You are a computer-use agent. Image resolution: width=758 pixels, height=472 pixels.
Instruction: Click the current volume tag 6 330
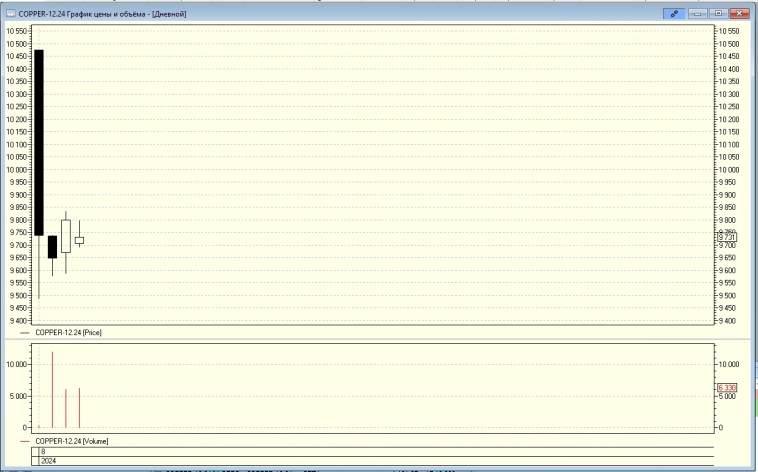(x=727, y=388)
